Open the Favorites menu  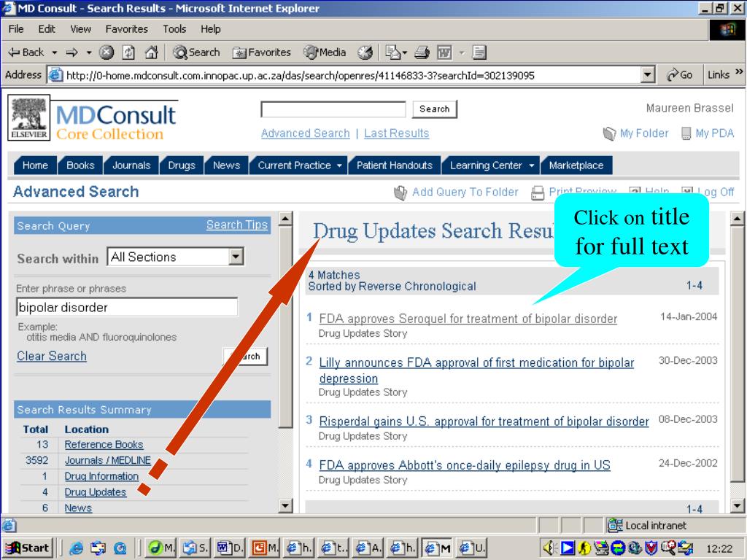(x=127, y=29)
